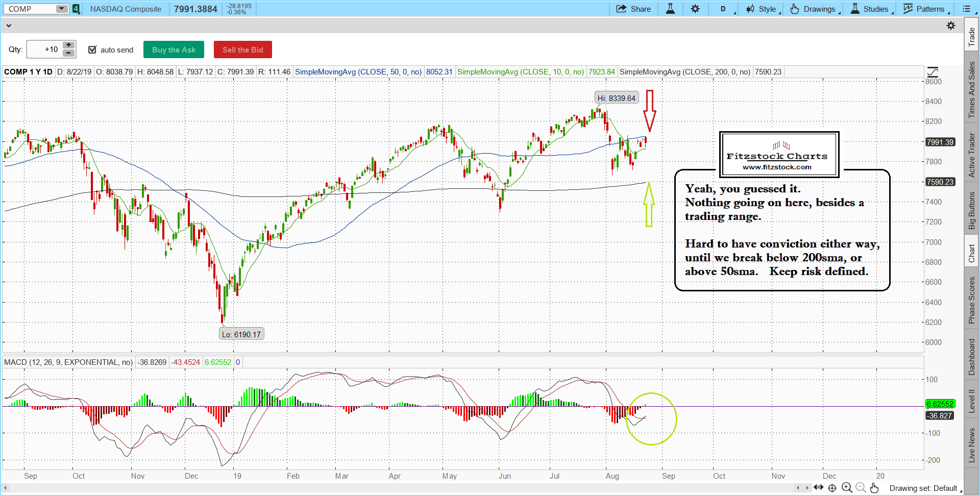This screenshot has height=496, width=980.
Task: Click the crosshair pointer icon
Action: (832, 488)
